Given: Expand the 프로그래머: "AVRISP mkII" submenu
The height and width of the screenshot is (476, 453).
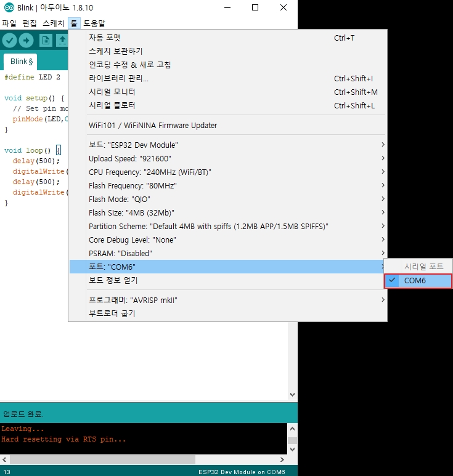Looking at the screenshot, I should [228, 300].
